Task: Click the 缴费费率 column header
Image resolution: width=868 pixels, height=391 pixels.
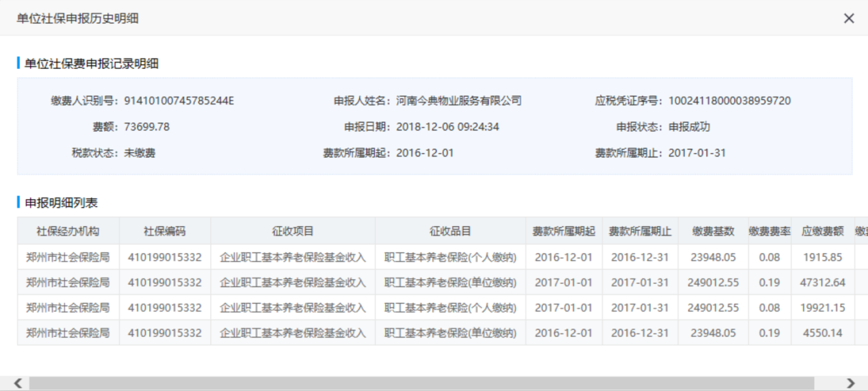Action: (x=770, y=231)
